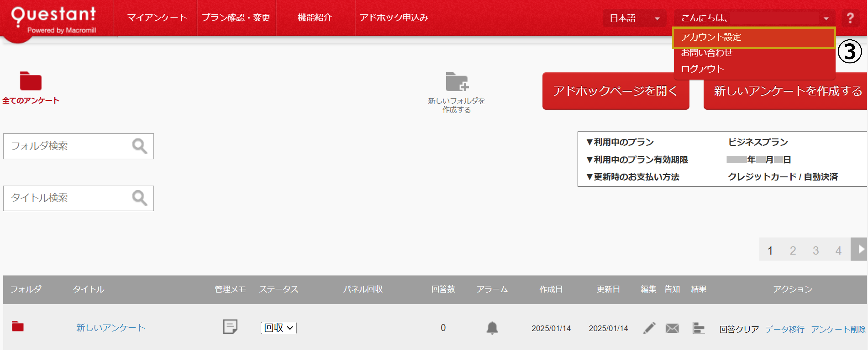Click the envelope 告知 icon

(x=672, y=328)
